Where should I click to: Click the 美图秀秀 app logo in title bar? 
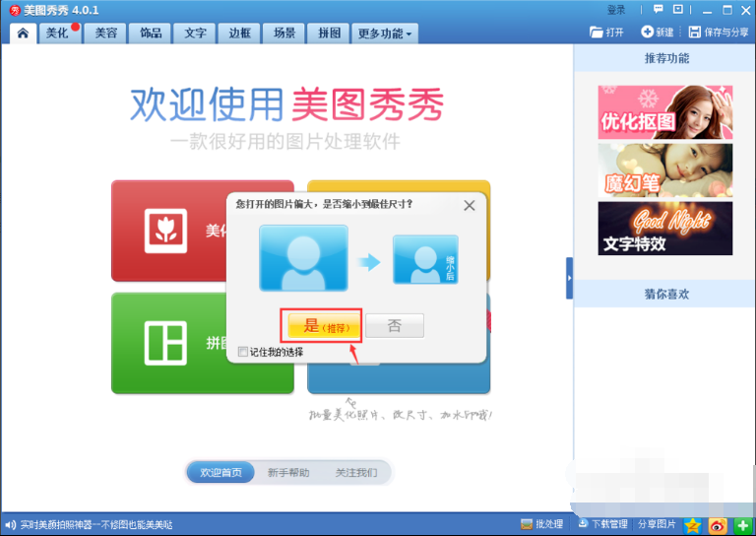coord(15,10)
